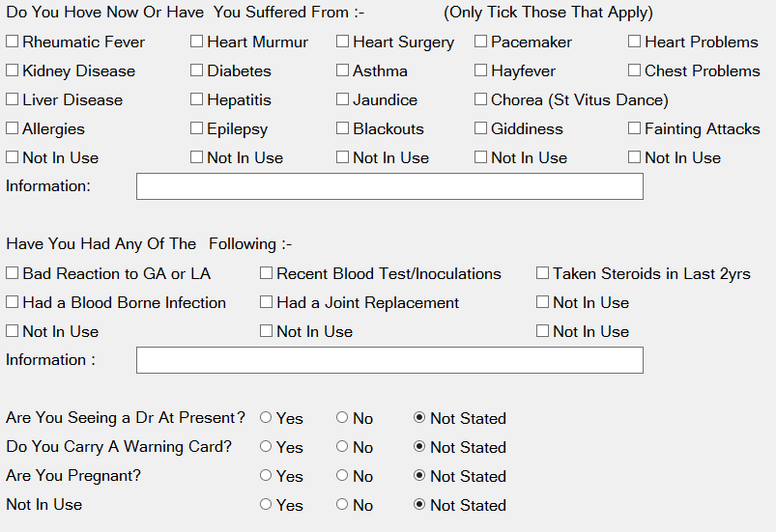This screenshot has width=776, height=532.
Task: Select Not Stated for Are You Pregnant
Action: click(419, 476)
